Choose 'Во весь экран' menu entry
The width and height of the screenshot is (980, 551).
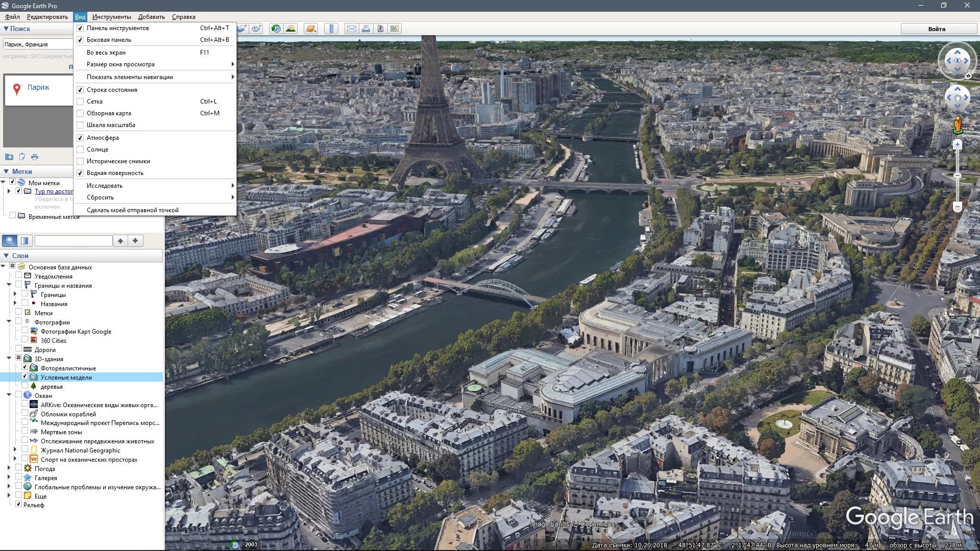[155, 53]
